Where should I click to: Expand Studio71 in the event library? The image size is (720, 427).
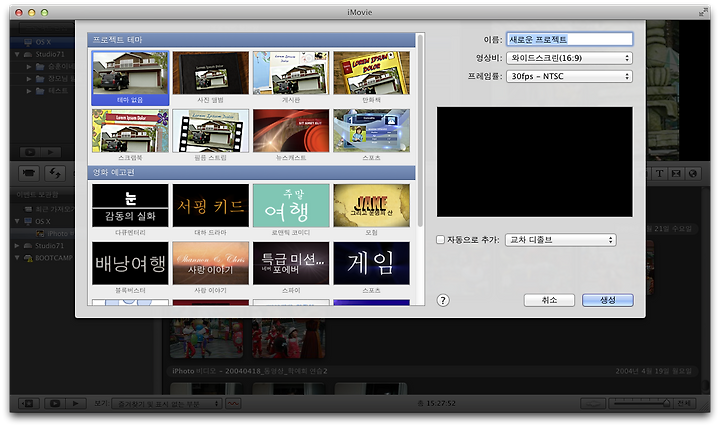[17, 246]
